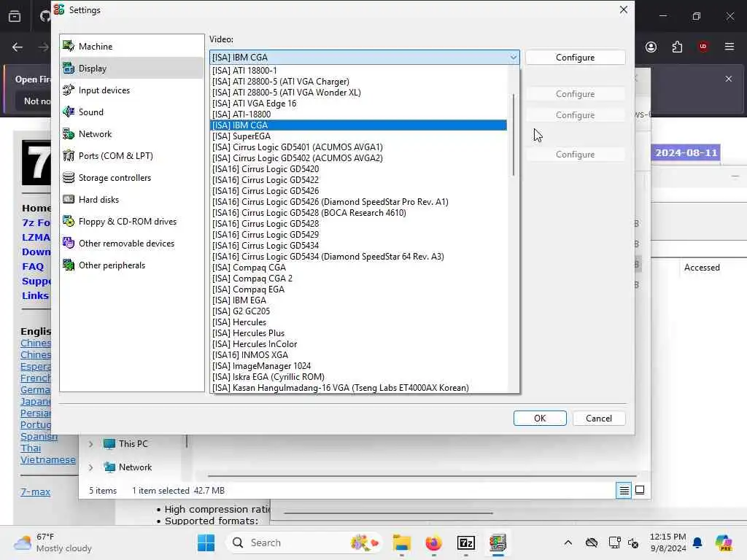Image resolution: width=747 pixels, height=560 pixels.
Task: Pick [ISA] G2 GC205 entry
Action: (x=358, y=311)
